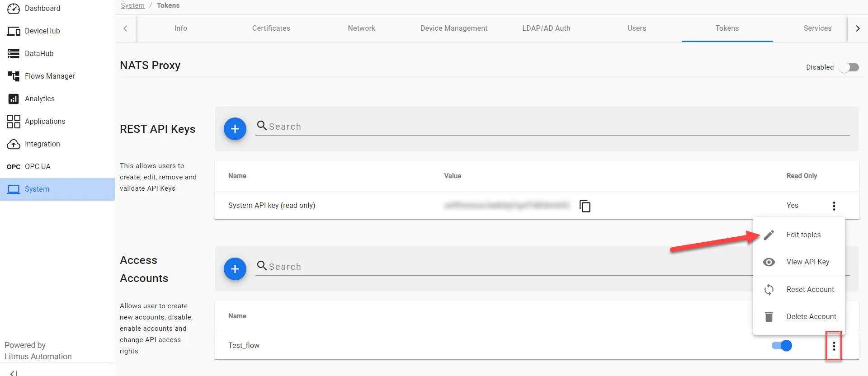Viewport: 868px width, 376px height.
Task: Switch to the Certificates tab
Action: [x=271, y=28]
